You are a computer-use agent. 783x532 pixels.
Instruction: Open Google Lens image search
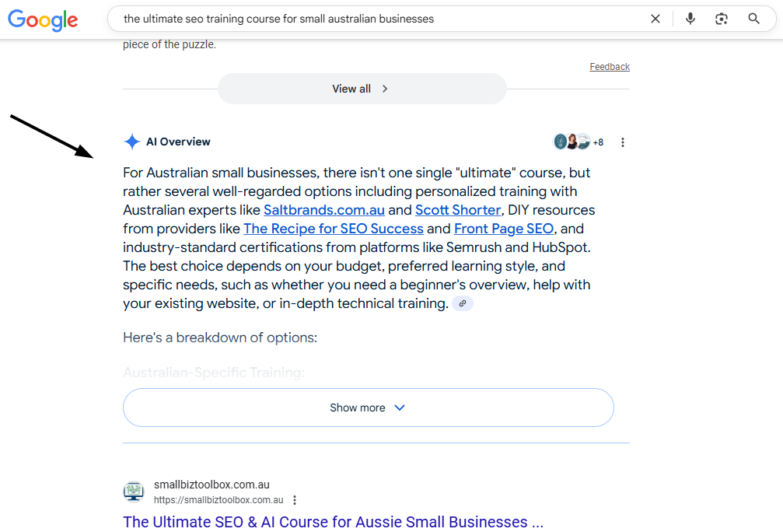[722, 19]
